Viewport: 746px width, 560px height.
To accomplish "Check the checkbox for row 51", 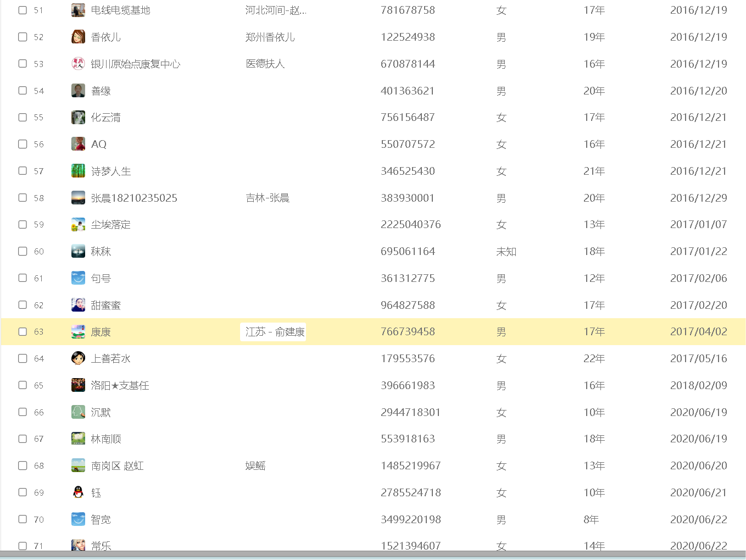I will coord(23,10).
